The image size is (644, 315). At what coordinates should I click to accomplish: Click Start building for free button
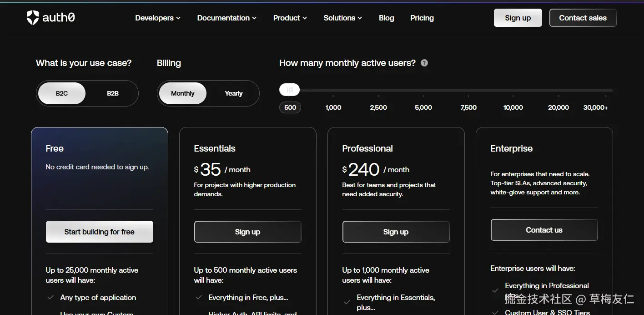[x=99, y=232]
